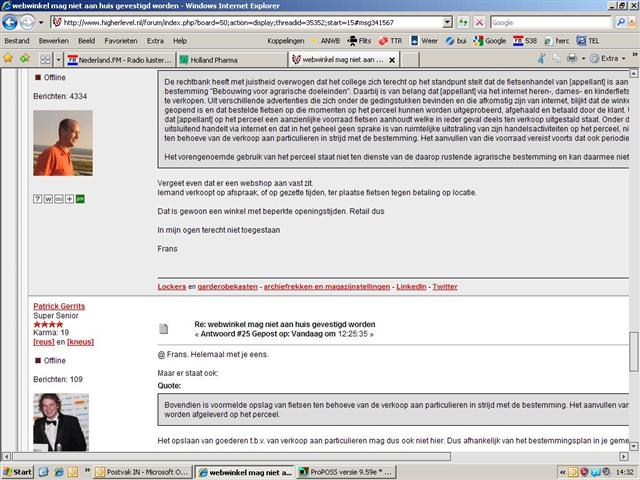Image resolution: width=640 pixels, height=480 pixels.
Task: Open the Beeld menu
Action: (x=87, y=41)
